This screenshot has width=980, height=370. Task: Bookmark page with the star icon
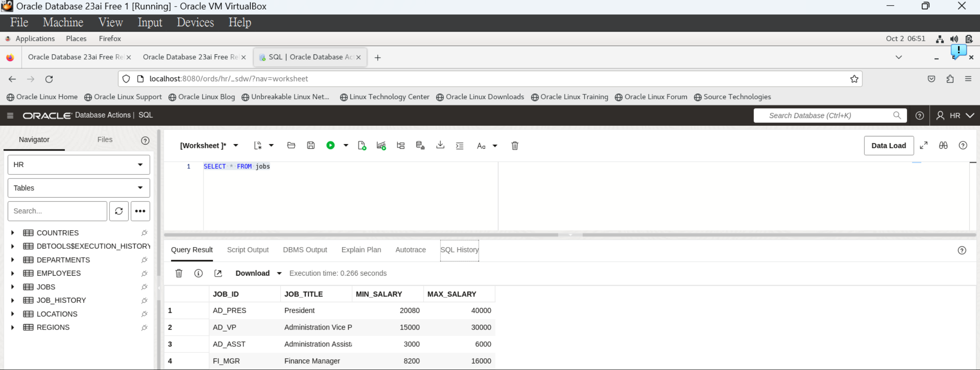click(854, 79)
